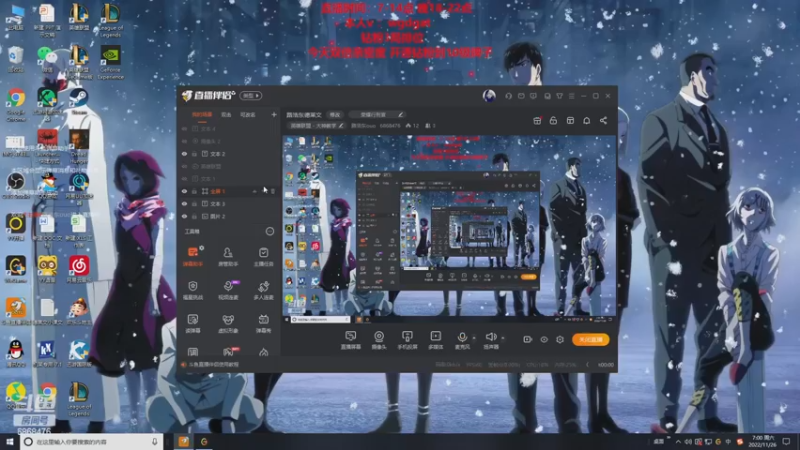Click the preview eye icon in bottom bar
The width and height of the screenshot is (800, 450).
(x=544, y=339)
